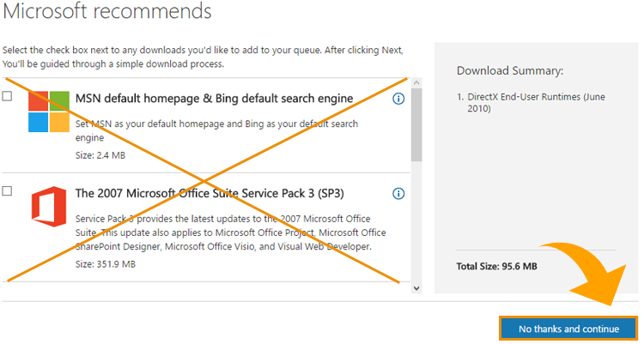644x344 pixels.
Task: Click the 'Total Size: 95.6 MB' text
Action: tap(496, 267)
